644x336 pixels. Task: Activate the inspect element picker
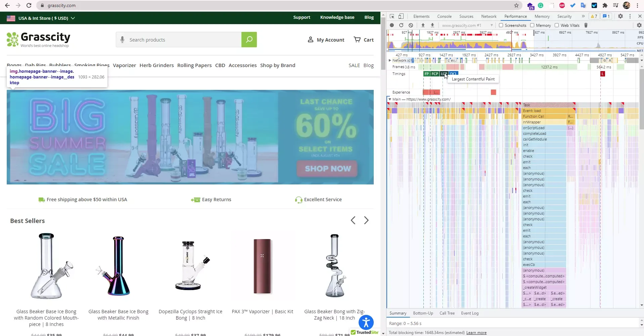[x=392, y=16]
